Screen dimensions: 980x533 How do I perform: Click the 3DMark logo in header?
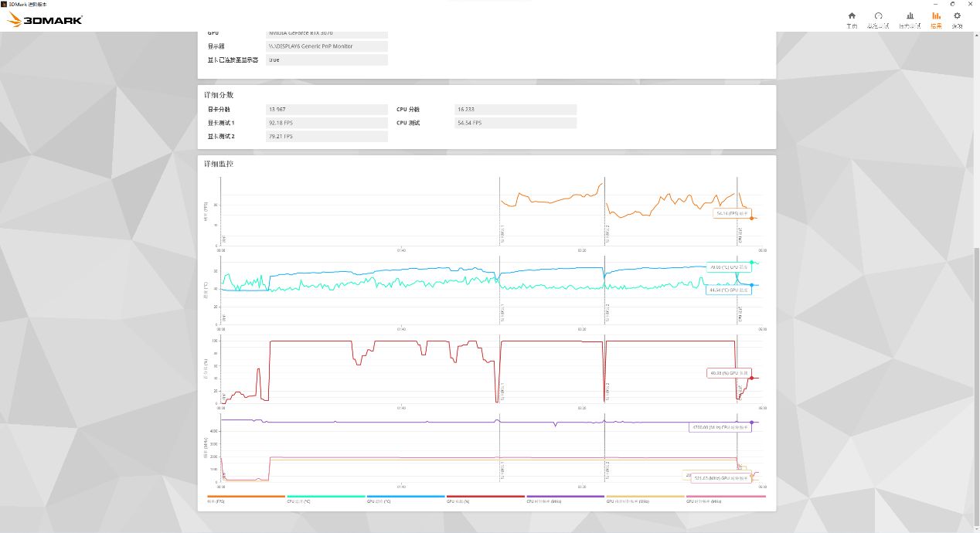point(45,20)
